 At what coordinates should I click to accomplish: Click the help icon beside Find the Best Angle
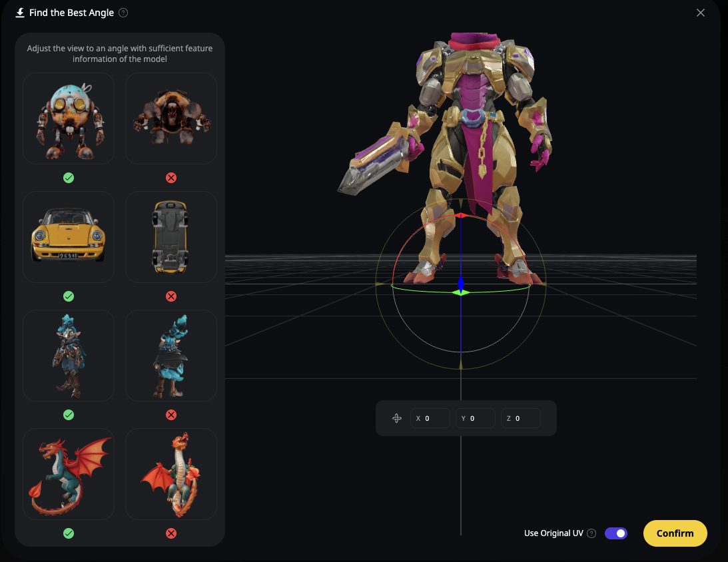(123, 13)
